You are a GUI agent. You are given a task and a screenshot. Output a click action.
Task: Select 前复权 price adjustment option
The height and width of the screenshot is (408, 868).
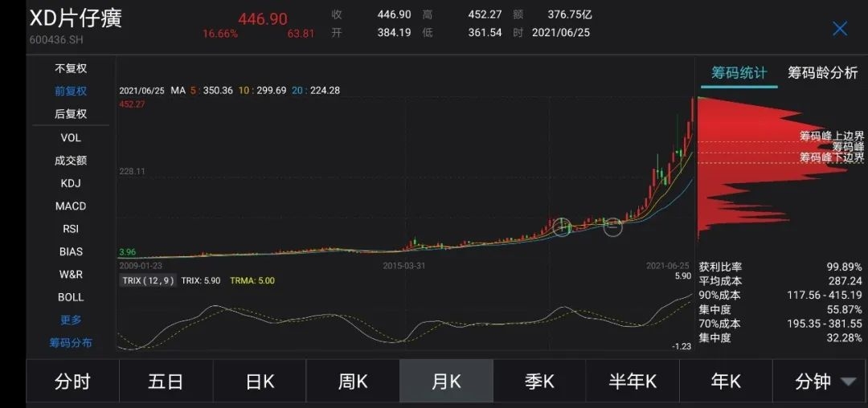pyautogui.click(x=71, y=92)
